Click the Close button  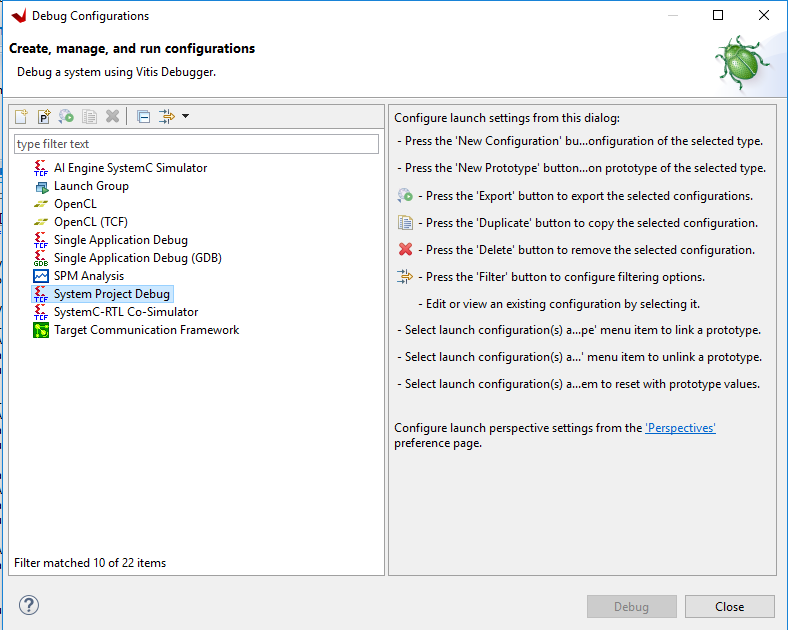point(729,607)
